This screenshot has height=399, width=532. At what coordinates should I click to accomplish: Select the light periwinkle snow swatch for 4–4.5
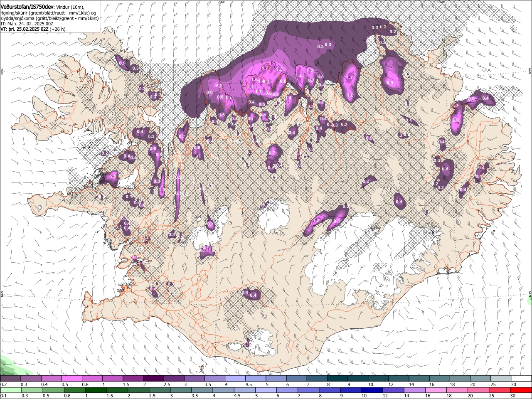pyautogui.click(x=235, y=379)
